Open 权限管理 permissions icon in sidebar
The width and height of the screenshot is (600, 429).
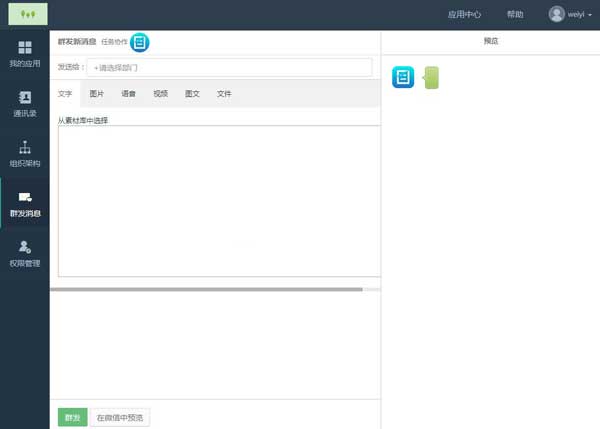tap(25, 247)
